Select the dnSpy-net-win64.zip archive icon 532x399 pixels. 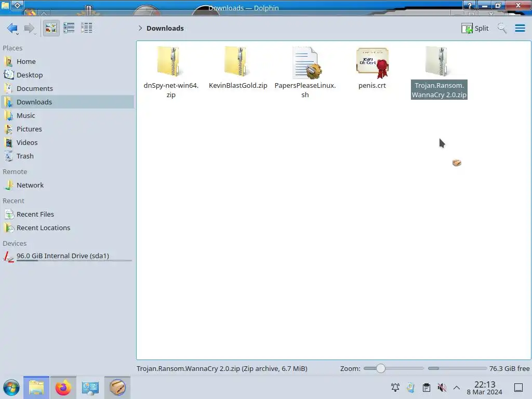pos(169,62)
